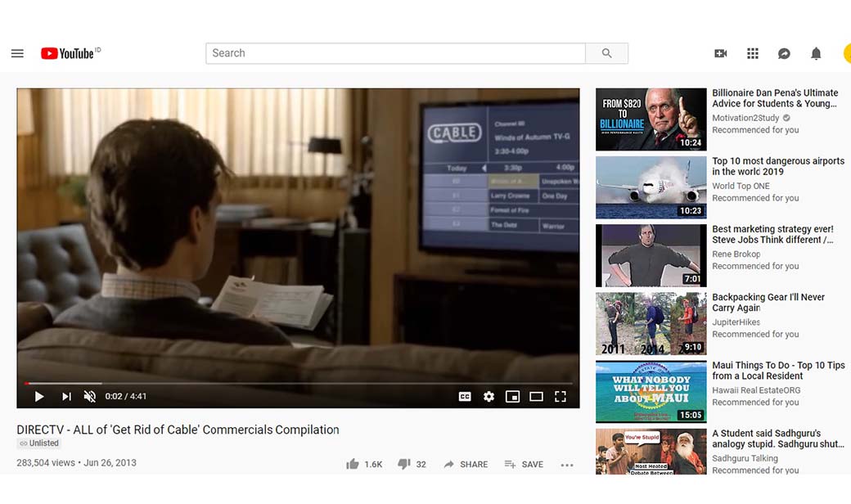Click the Motivation2Study channel name
This screenshot has width=851, height=504.
click(x=745, y=118)
